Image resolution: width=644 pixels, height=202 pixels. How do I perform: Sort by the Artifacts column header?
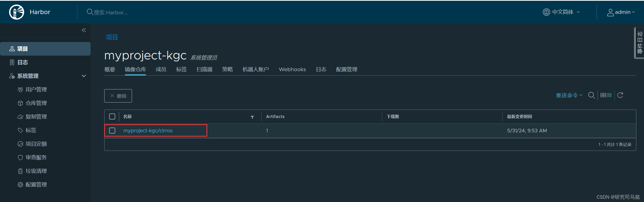pos(275,116)
